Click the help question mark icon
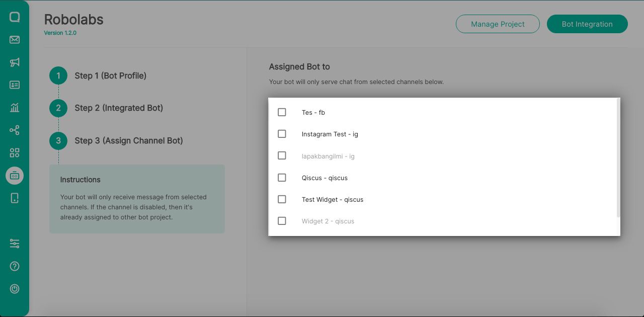644x317 pixels. [15, 266]
